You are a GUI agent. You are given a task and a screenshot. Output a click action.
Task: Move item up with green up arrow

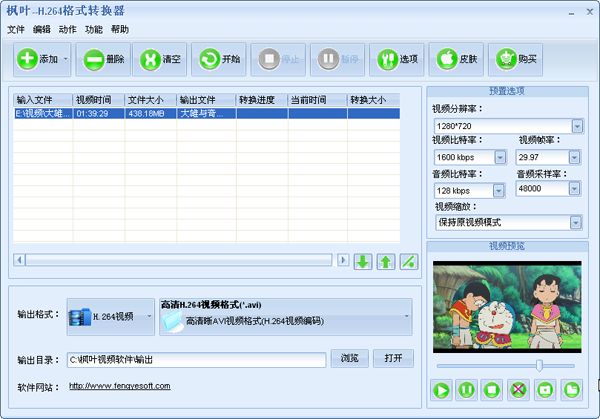pyautogui.click(x=386, y=262)
